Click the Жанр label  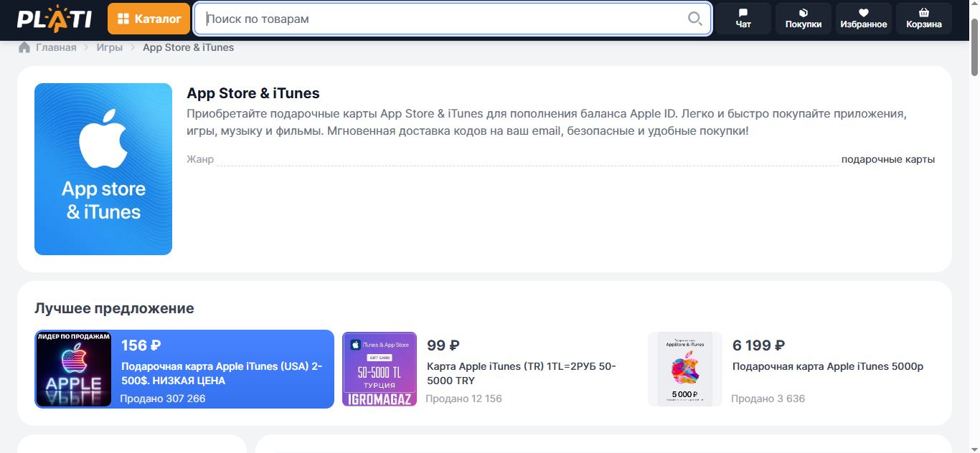[x=200, y=159]
